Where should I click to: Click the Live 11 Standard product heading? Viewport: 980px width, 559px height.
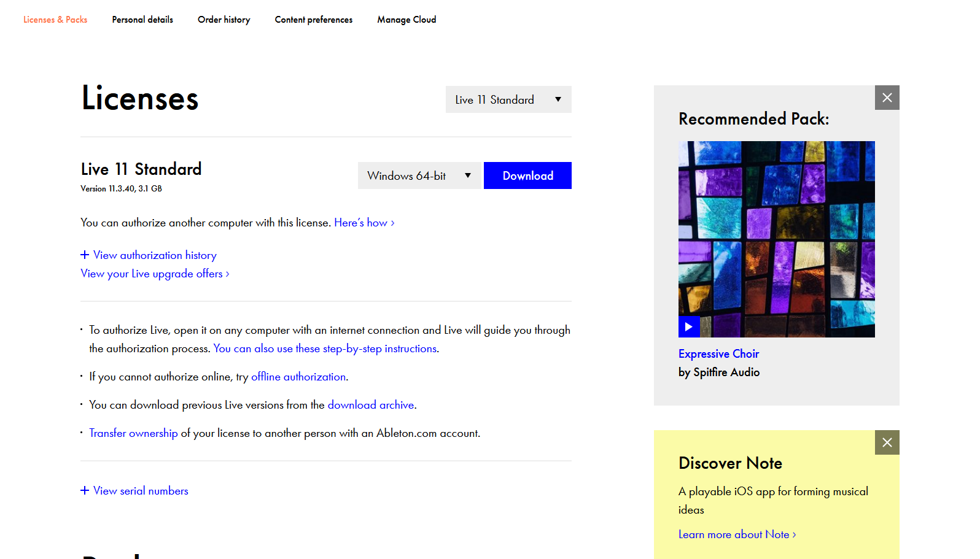(x=141, y=169)
